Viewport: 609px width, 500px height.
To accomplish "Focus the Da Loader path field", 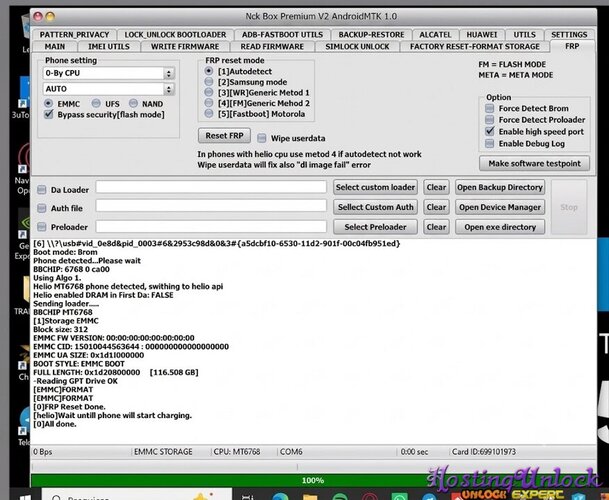I will [211, 187].
